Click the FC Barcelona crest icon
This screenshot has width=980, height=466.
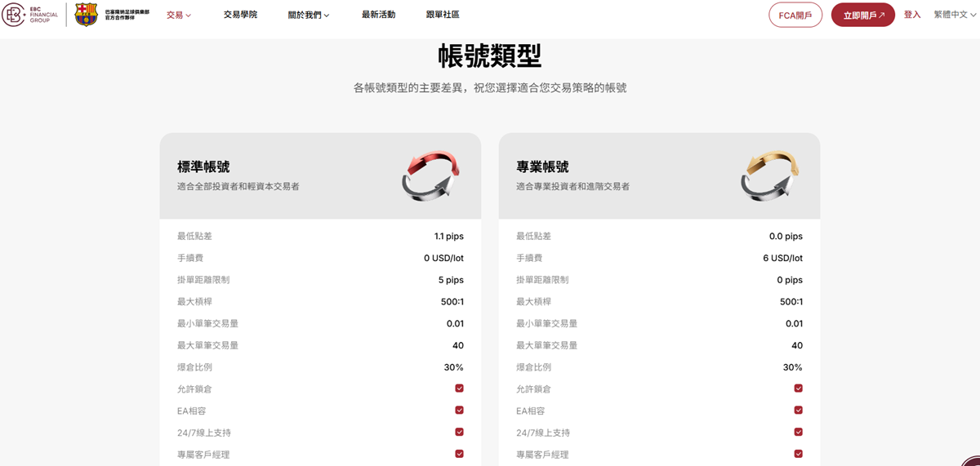point(86,15)
